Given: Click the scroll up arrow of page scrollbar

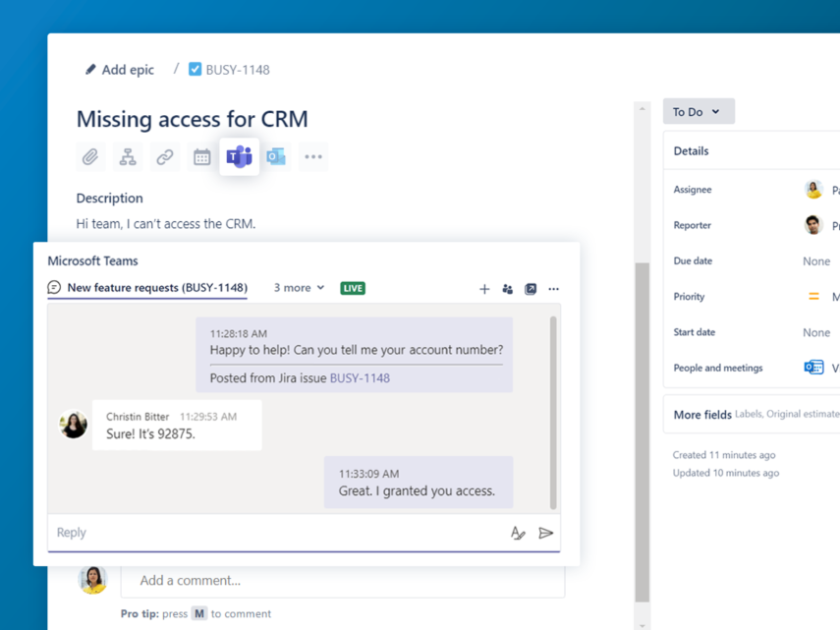Looking at the screenshot, I should tap(642, 109).
